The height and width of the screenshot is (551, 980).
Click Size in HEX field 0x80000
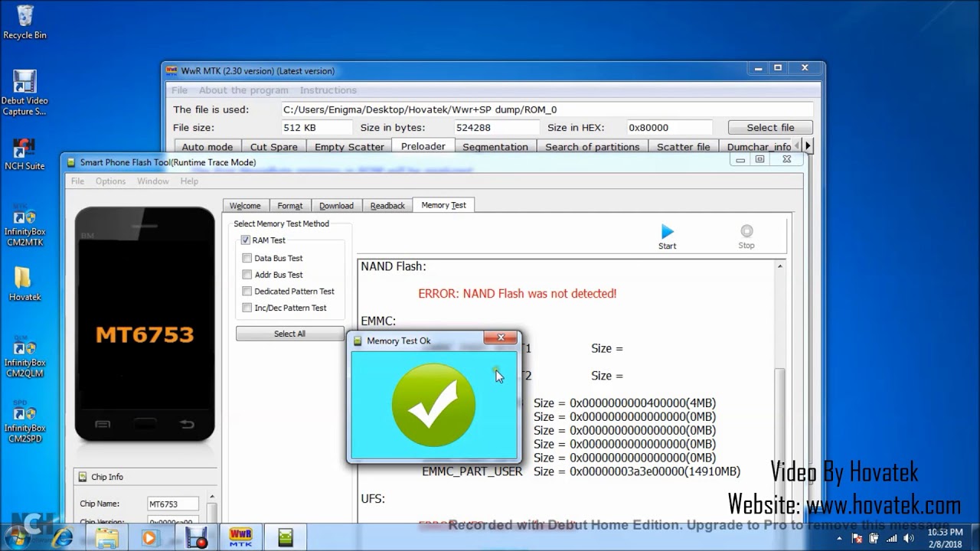point(669,128)
